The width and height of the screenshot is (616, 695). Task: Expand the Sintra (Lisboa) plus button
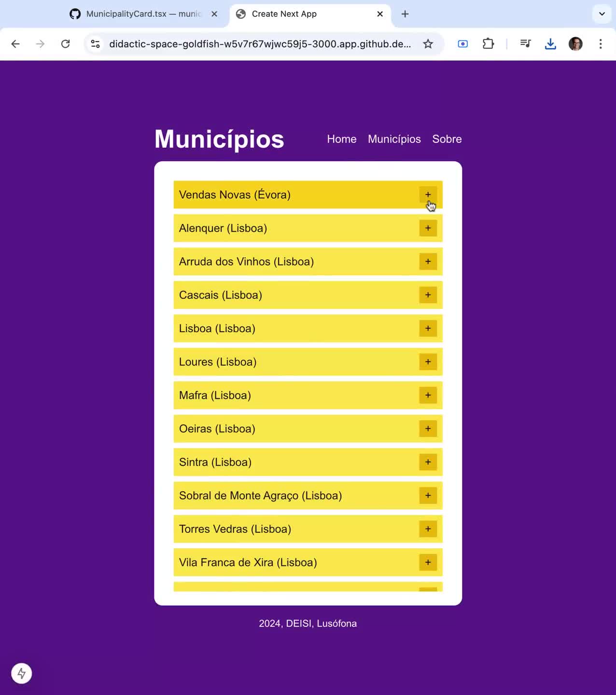(428, 462)
